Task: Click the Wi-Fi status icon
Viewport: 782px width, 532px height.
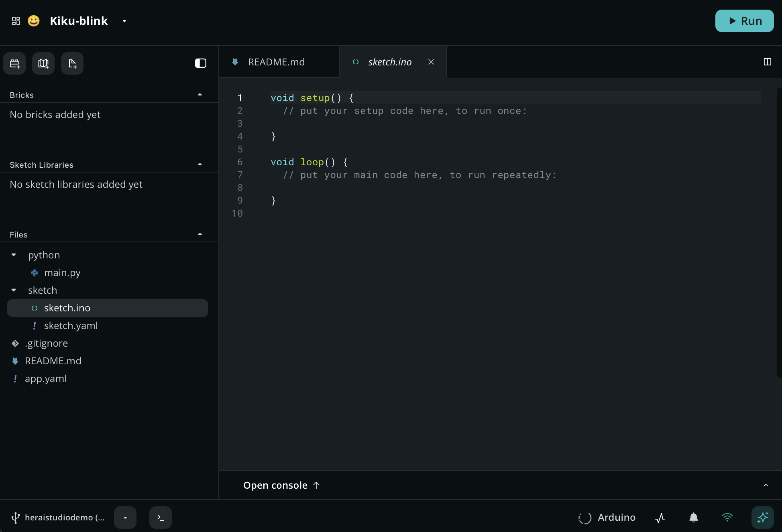Action: 727,518
